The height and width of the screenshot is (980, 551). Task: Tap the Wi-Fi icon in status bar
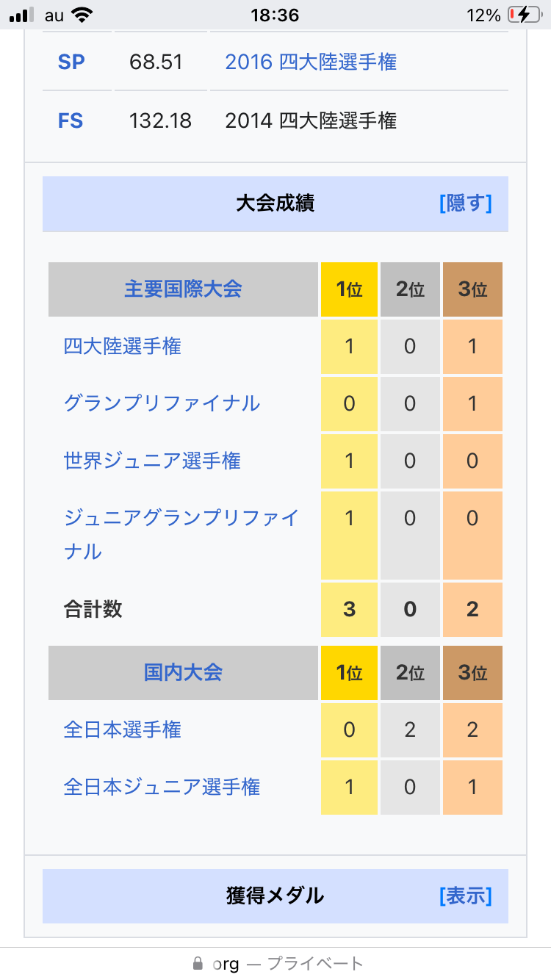coord(83,15)
